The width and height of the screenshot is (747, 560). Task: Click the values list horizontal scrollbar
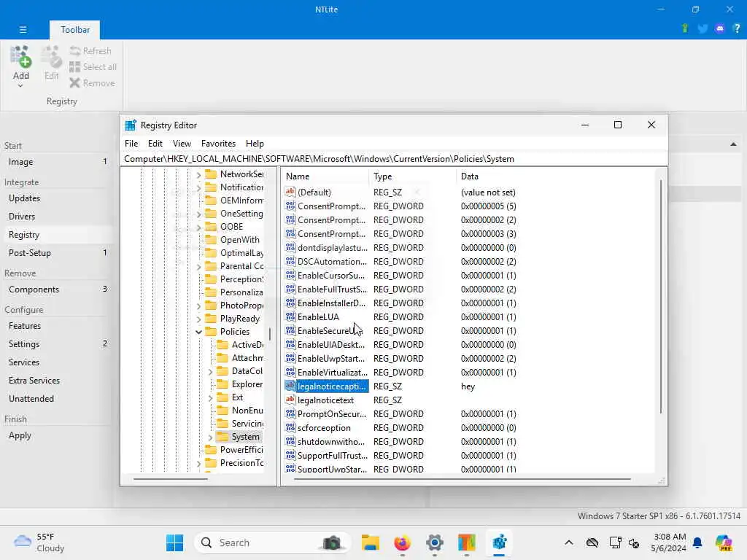(x=462, y=478)
